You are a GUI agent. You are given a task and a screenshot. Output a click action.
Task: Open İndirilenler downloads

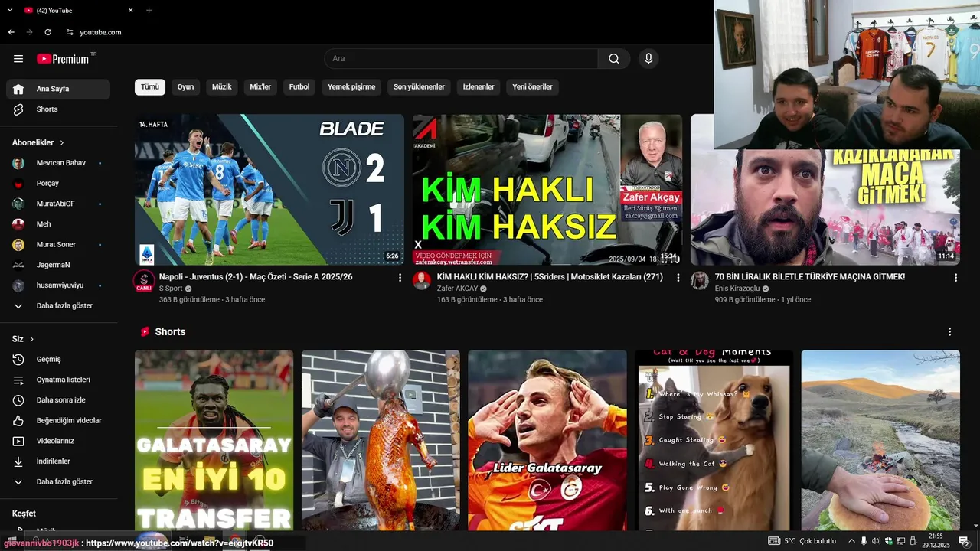point(58,461)
